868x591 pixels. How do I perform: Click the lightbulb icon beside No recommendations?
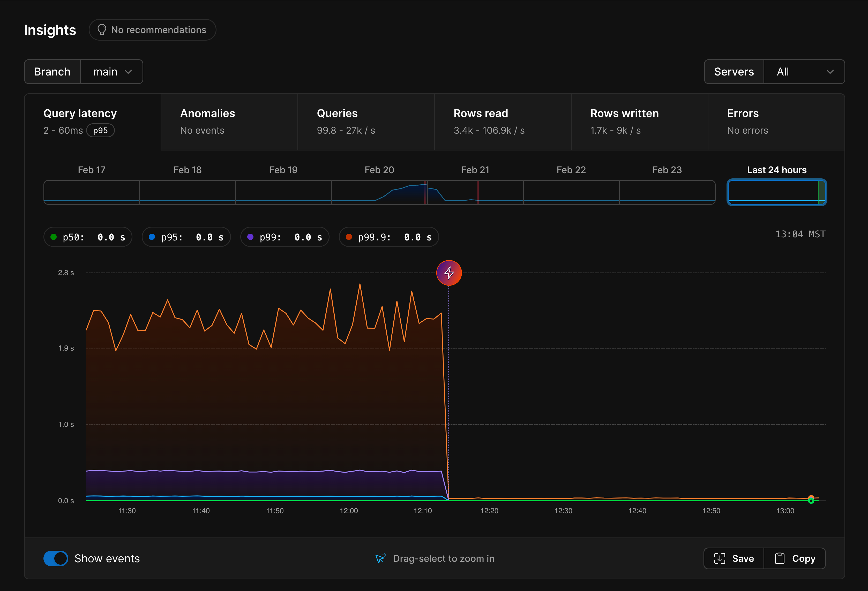point(102,29)
